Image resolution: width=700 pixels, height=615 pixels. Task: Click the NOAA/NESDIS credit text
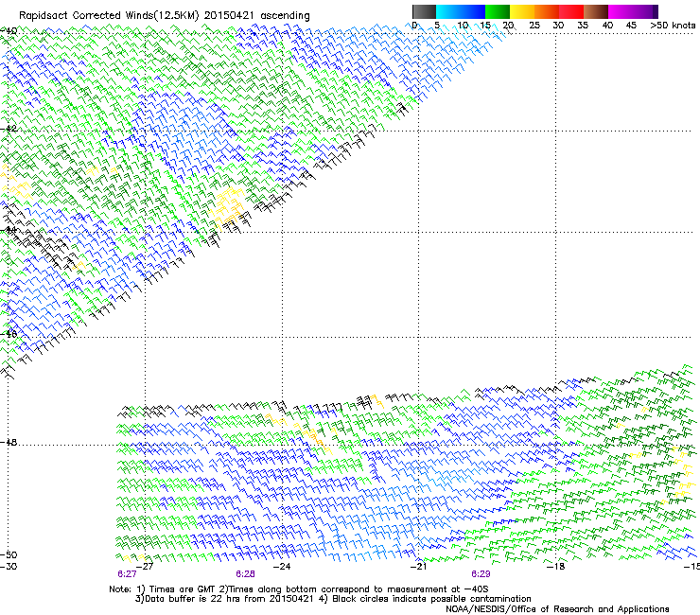click(557, 609)
